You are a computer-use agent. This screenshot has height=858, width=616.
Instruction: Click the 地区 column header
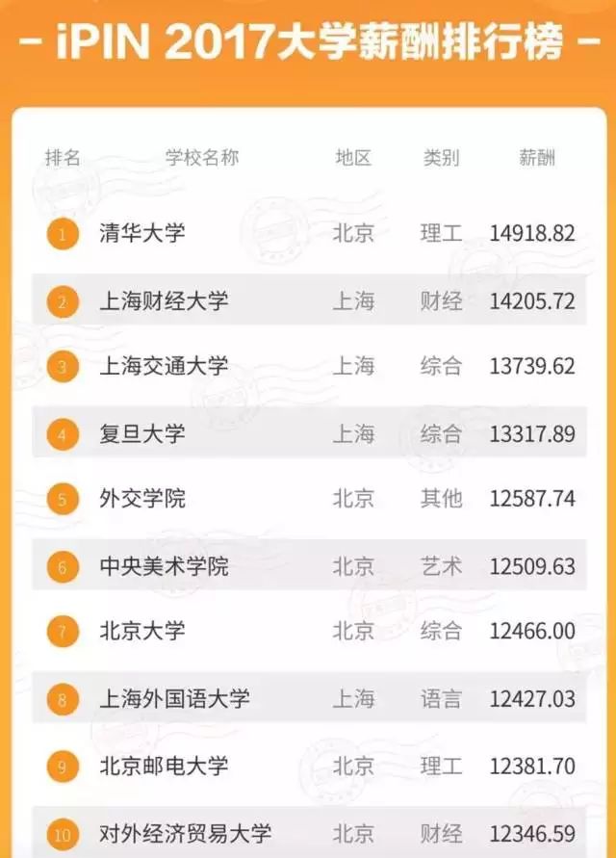click(353, 158)
